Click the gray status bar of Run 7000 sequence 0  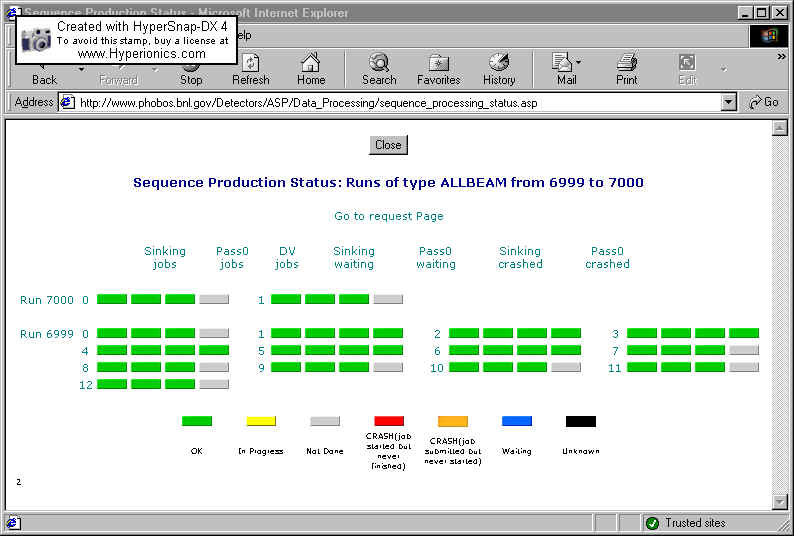tap(214, 299)
